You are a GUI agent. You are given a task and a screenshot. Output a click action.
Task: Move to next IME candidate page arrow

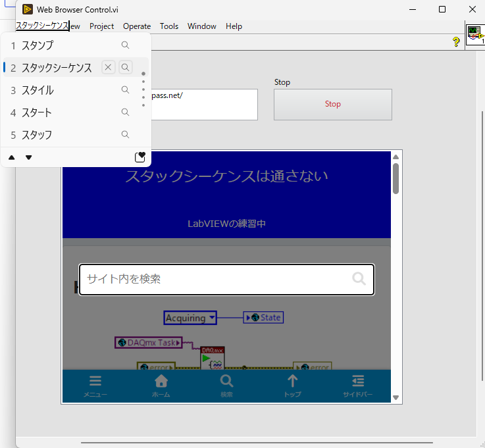tap(29, 158)
